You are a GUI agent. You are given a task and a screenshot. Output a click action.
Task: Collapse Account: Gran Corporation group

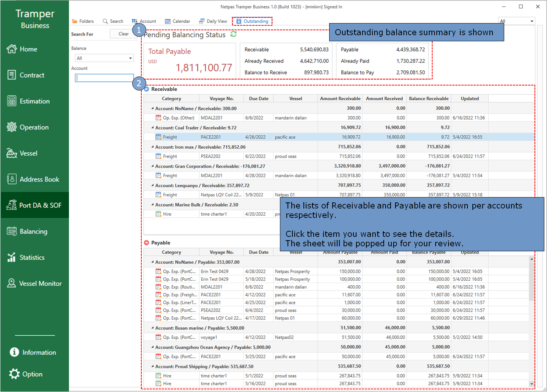pyautogui.click(x=152, y=166)
